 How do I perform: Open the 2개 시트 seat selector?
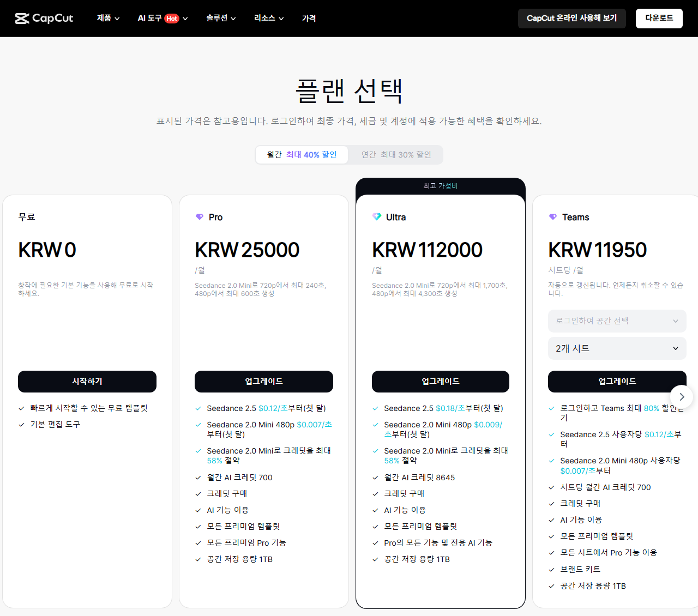(x=617, y=348)
